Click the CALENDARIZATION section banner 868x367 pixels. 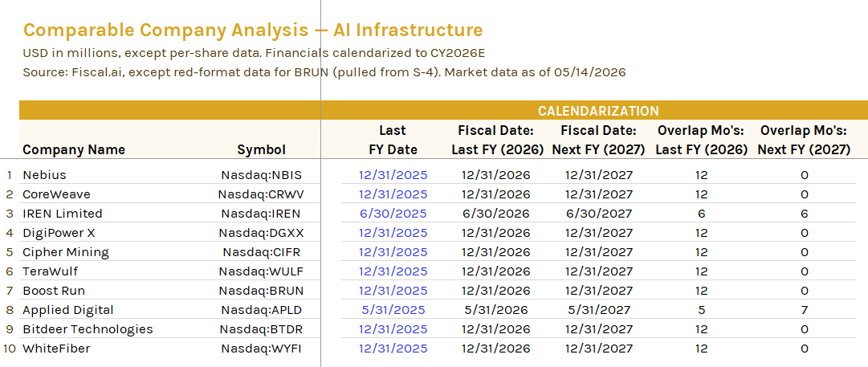pos(598,111)
